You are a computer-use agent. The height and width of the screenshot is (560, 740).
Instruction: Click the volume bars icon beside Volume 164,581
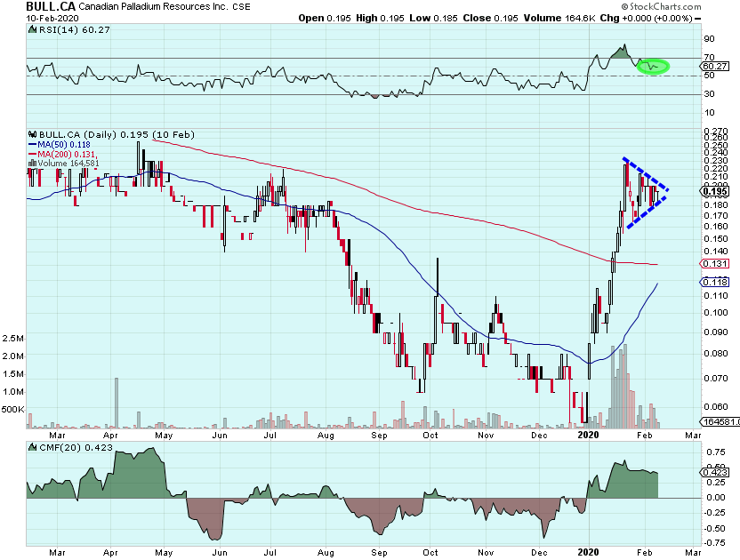(33, 164)
